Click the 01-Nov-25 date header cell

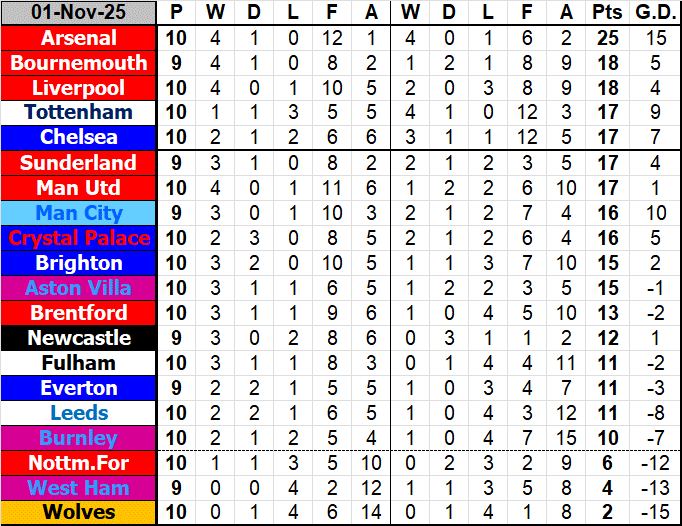(x=79, y=13)
